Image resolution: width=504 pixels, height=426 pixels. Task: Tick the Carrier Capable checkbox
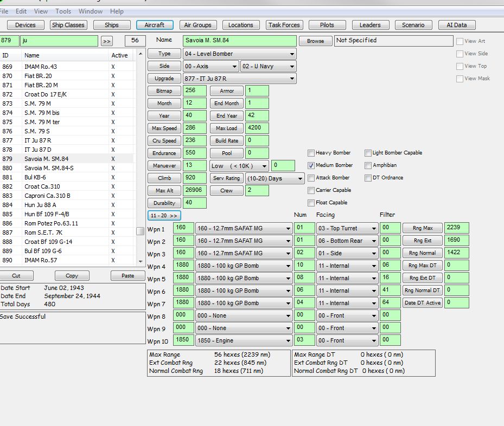click(x=311, y=190)
